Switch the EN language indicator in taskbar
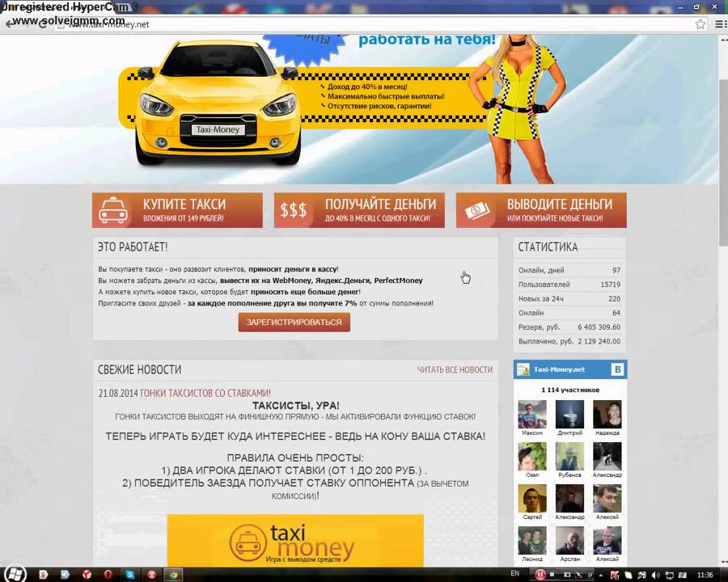 [x=514, y=575]
